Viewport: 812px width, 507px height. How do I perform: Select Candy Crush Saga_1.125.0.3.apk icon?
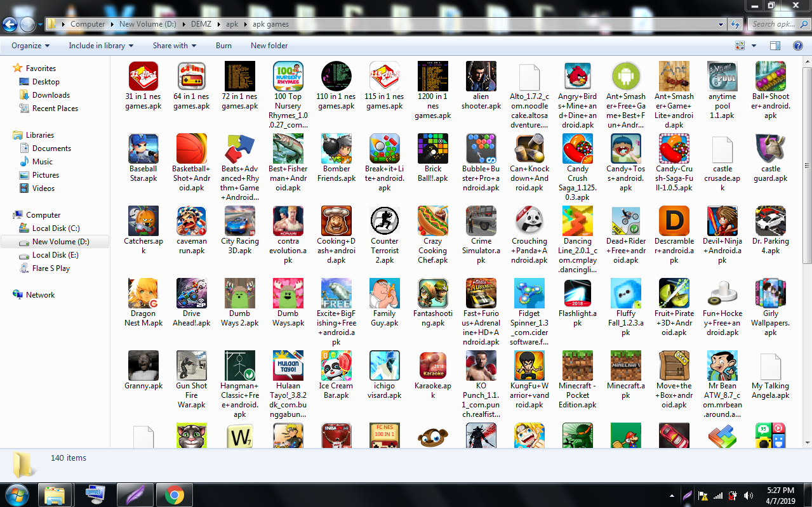tap(577, 148)
